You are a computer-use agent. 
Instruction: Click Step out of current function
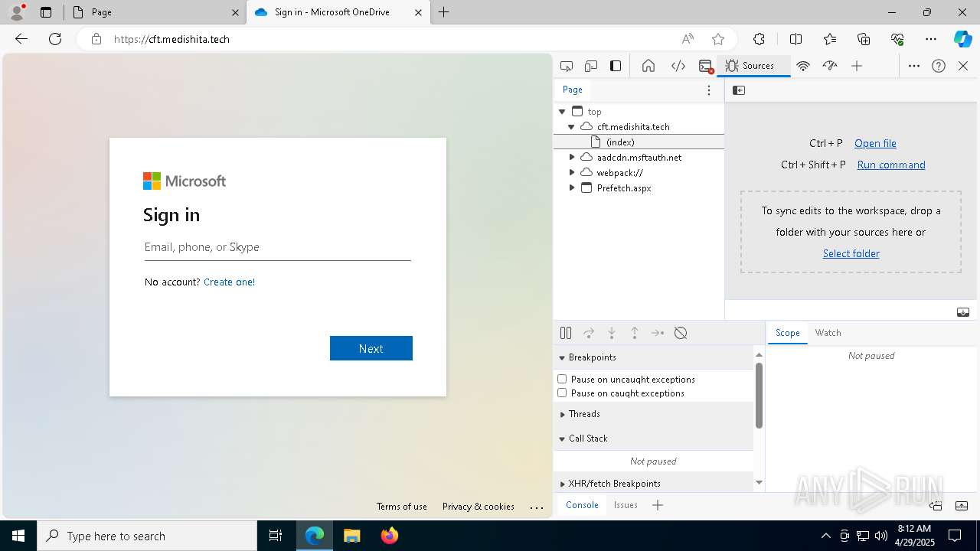[635, 333]
